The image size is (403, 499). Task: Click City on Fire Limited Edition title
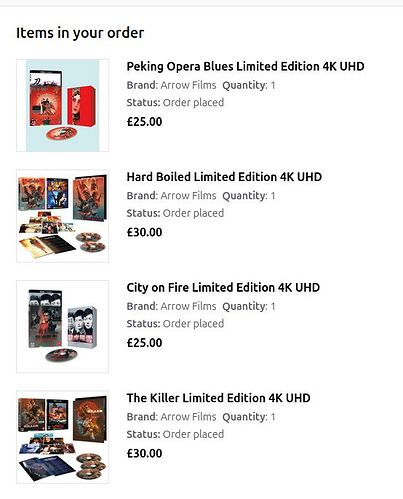click(x=223, y=287)
